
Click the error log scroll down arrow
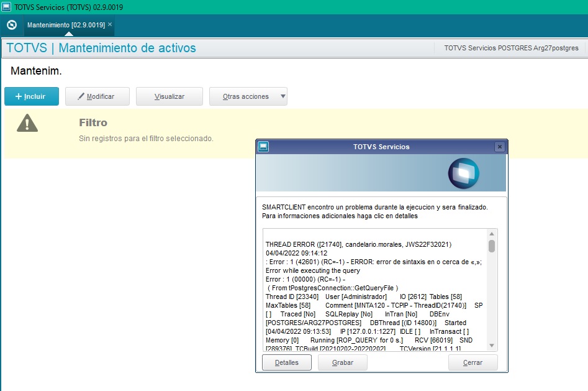(x=492, y=346)
